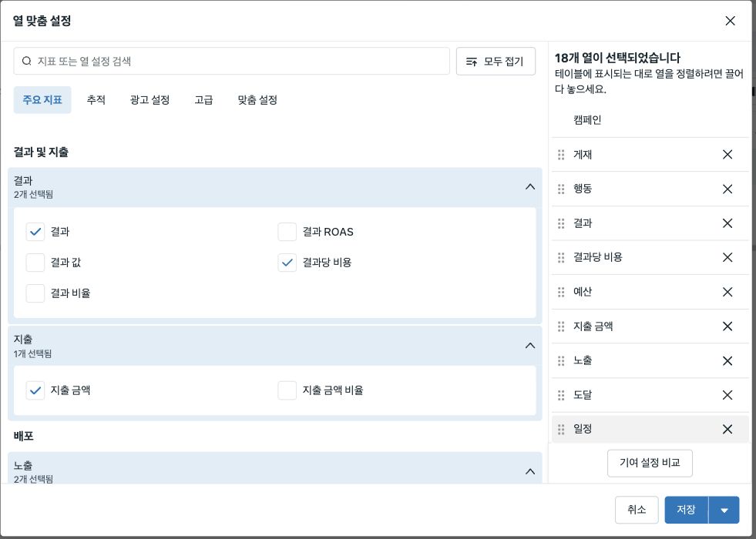This screenshot has height=539, width=756.
Task: Collapse the 노출 section chevron
Action: click(x=530, y=471)
